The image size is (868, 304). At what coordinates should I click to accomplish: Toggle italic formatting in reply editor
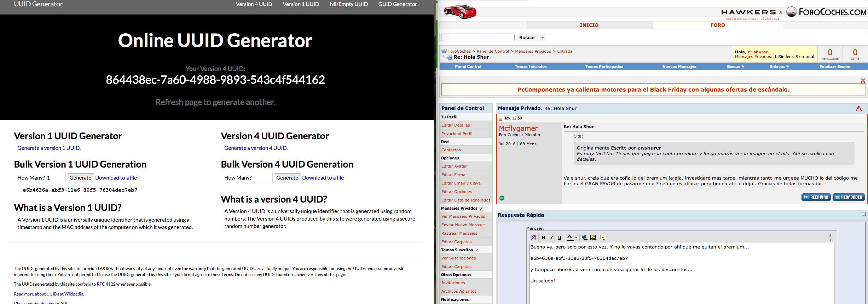tap(551, 238)
